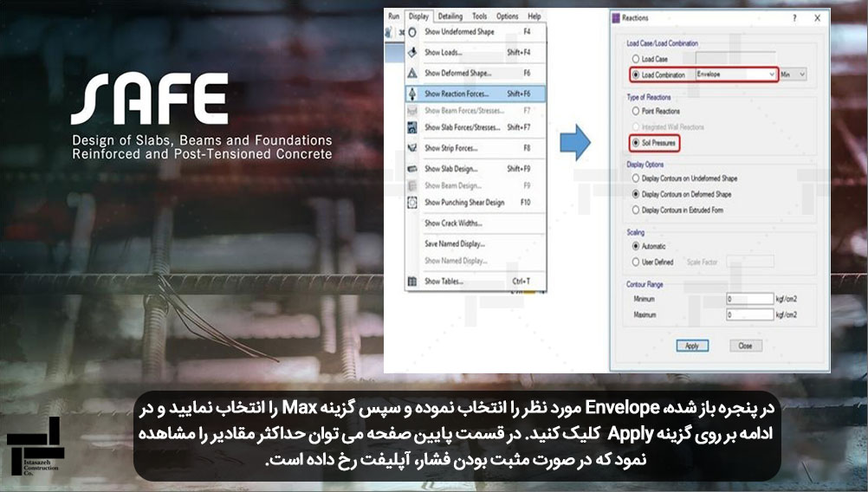The width and height of the screenshot is (868, 492).
Task: Click the Minimum contour range field
Action: (x=749, y=299)
